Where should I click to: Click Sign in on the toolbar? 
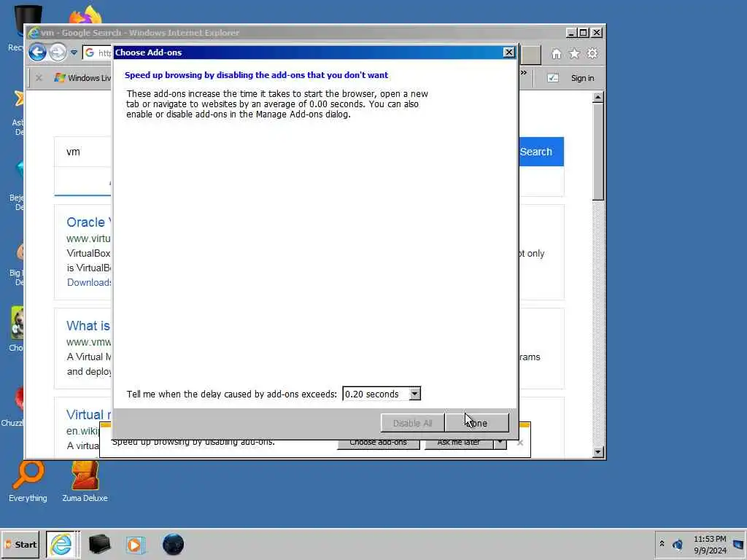[x=582, y=78]
